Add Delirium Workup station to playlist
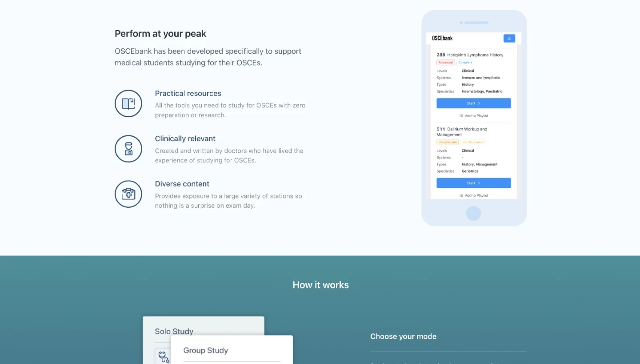 [x=474, y=195]
